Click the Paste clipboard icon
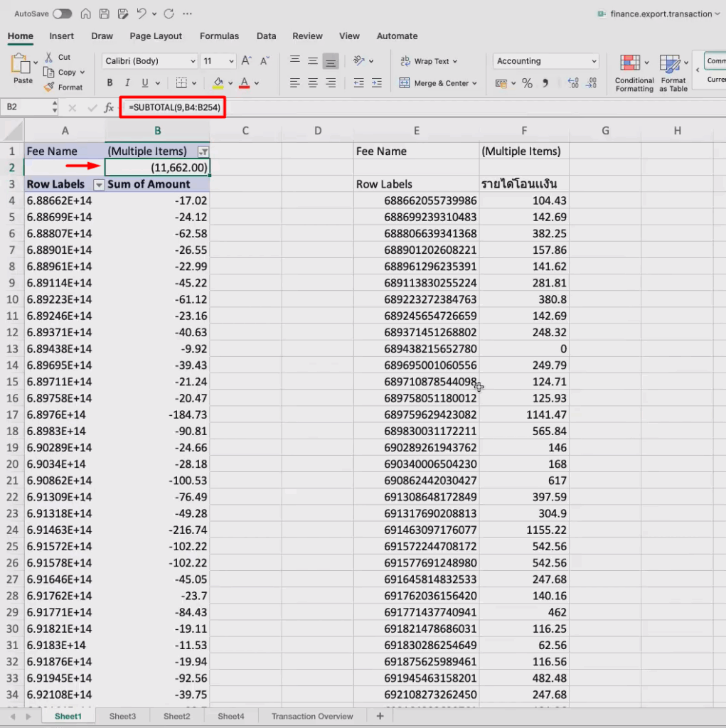This screenshot has height=728, width=726. (x=21, y=65)
